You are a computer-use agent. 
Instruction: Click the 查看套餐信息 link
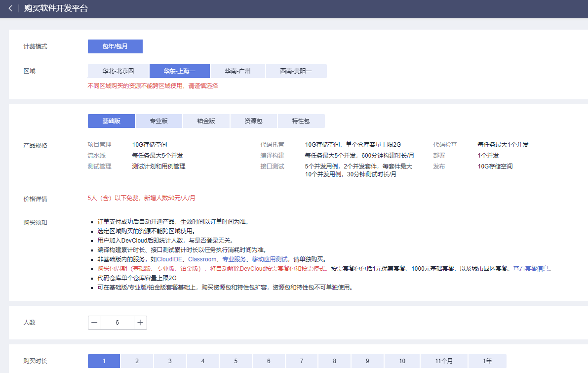[x=531, y=269]
